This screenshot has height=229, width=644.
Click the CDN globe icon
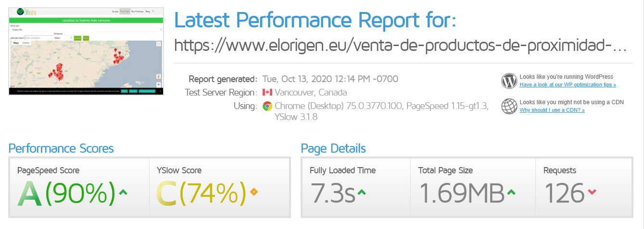click(509, 106)
